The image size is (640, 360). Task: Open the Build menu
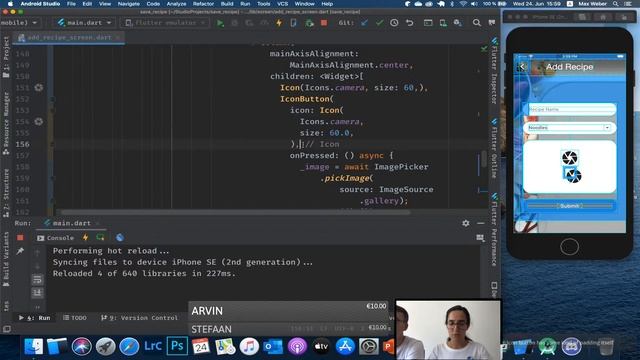click(227, 4)
